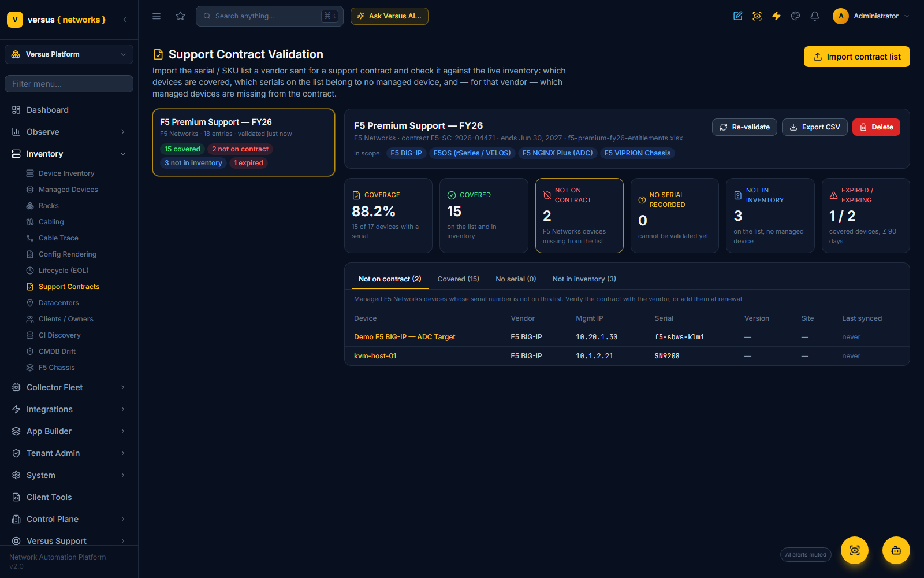Click the Re-validate button
This screenshot has width=924, height=578.
coord(744,127)
